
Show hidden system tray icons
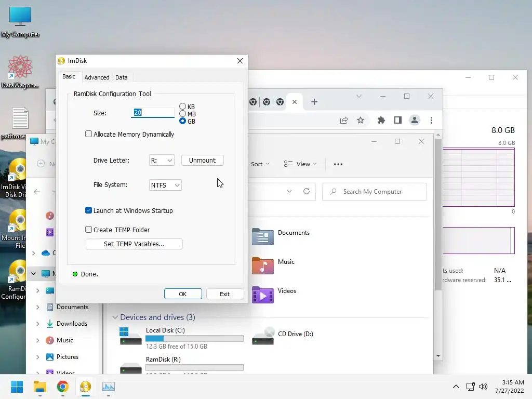point(456,387)
